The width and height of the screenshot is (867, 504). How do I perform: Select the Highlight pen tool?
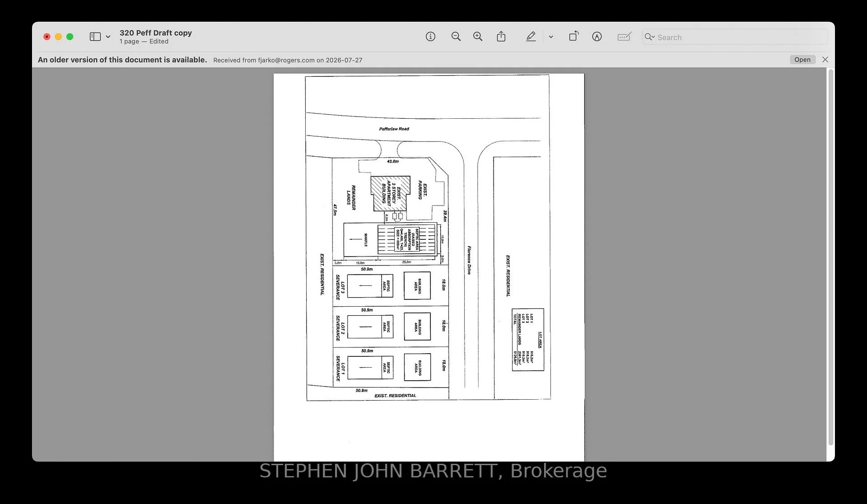click(531, 37)
